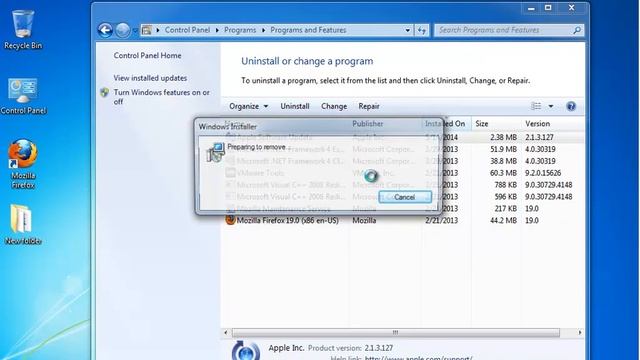Screen dimensions: 640x360
Task: Click Uninstall in the toolbar
Action: pos(295,106)
